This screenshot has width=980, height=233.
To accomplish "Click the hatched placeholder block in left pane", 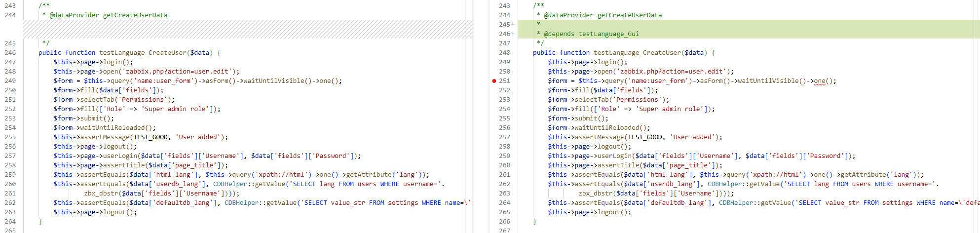I will pyautogui.click(x=247, y=29).
